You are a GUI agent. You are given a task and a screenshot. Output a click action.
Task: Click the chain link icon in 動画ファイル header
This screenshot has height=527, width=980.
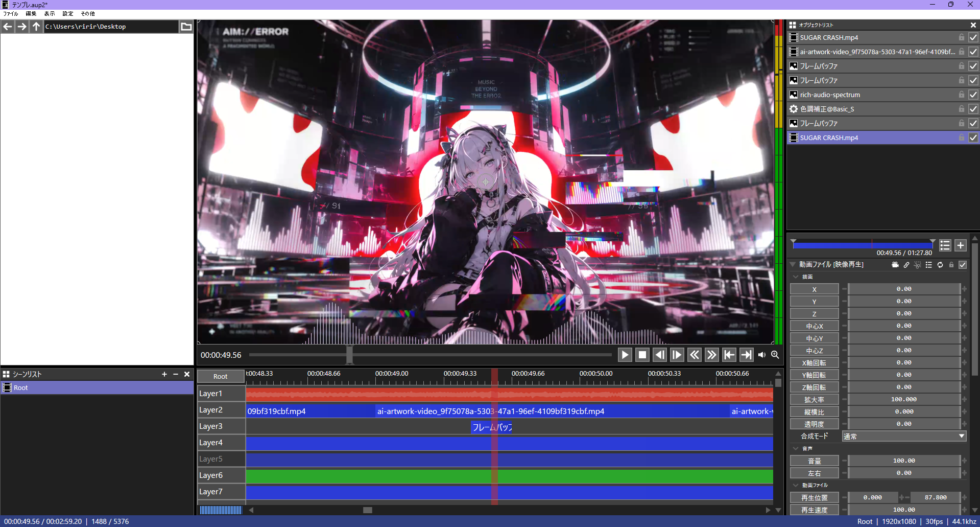tap(906, 265)
